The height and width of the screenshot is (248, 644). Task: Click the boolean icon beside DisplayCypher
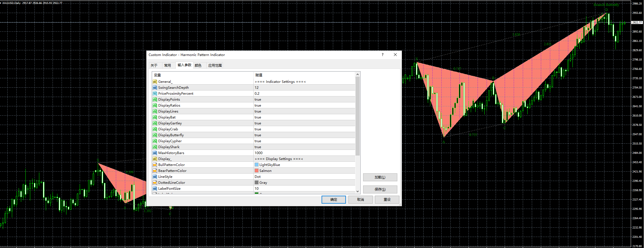pyautogui.click(x=155, y=141)
